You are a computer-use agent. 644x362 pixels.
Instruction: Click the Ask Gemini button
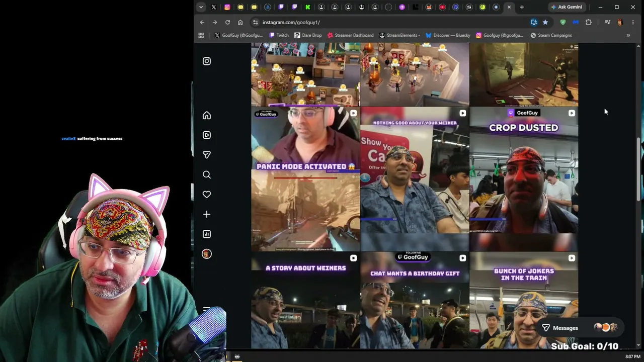[567, 7]
